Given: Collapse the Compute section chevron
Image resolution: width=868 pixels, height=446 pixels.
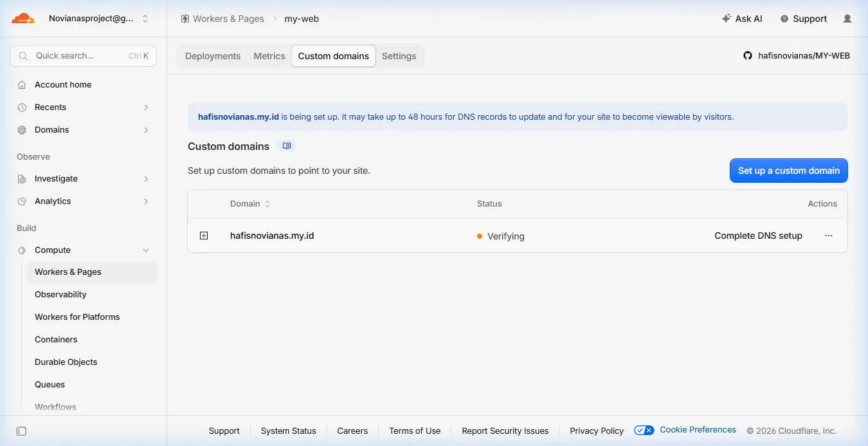Looking at the screenshot, I should pos(146,250).
